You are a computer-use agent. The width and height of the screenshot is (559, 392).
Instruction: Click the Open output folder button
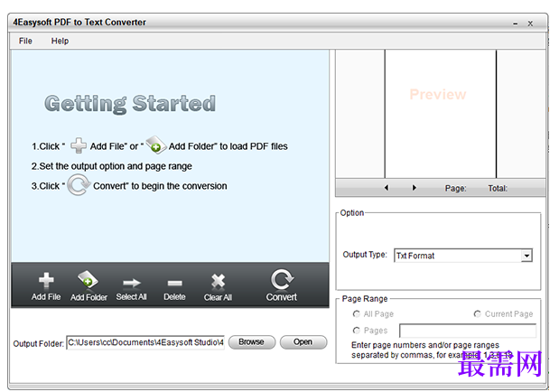pyautogui.click(x=303, y=342)
